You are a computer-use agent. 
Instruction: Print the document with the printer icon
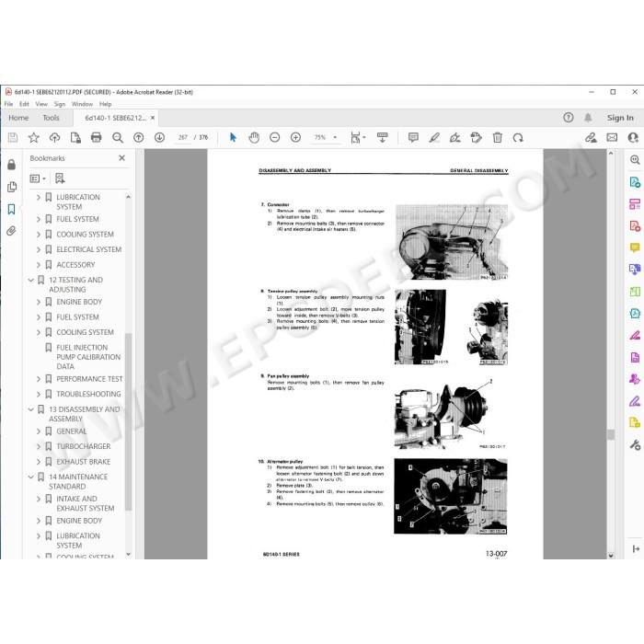coord(96,138)
